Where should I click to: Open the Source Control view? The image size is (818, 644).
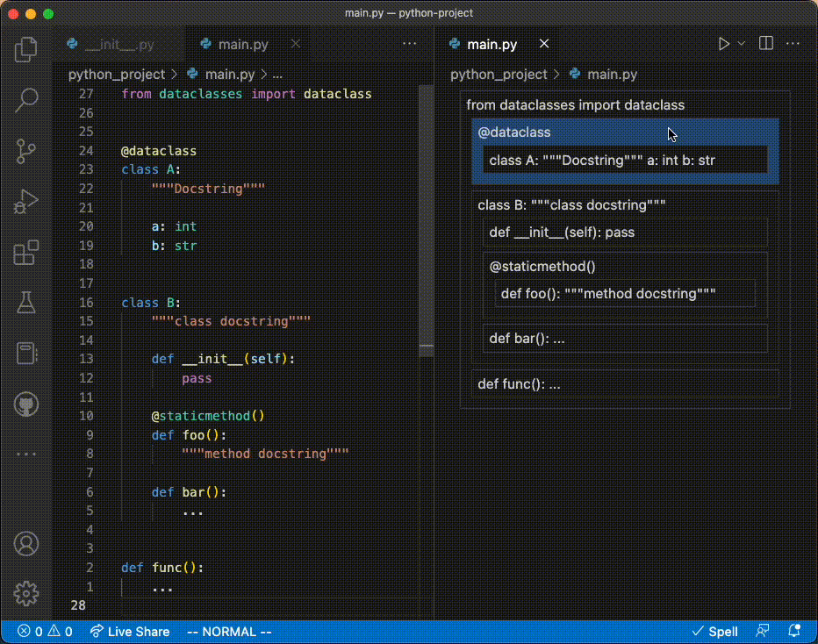[x=26, y=151]
